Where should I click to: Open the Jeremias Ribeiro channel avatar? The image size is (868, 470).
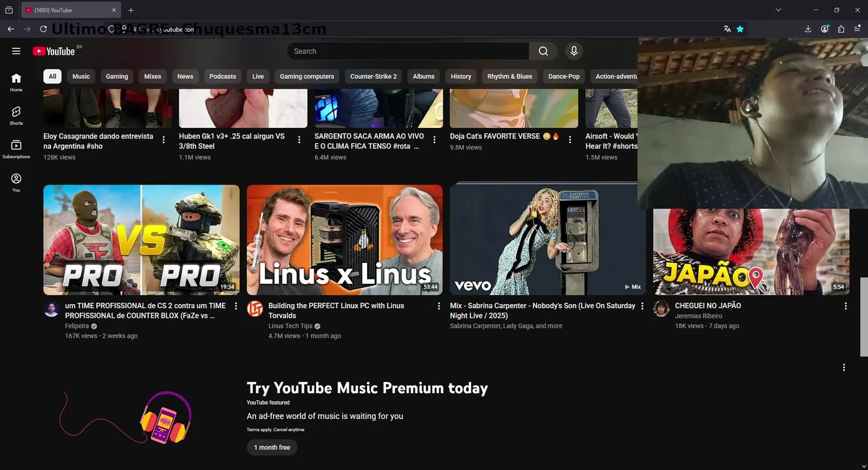662,309
